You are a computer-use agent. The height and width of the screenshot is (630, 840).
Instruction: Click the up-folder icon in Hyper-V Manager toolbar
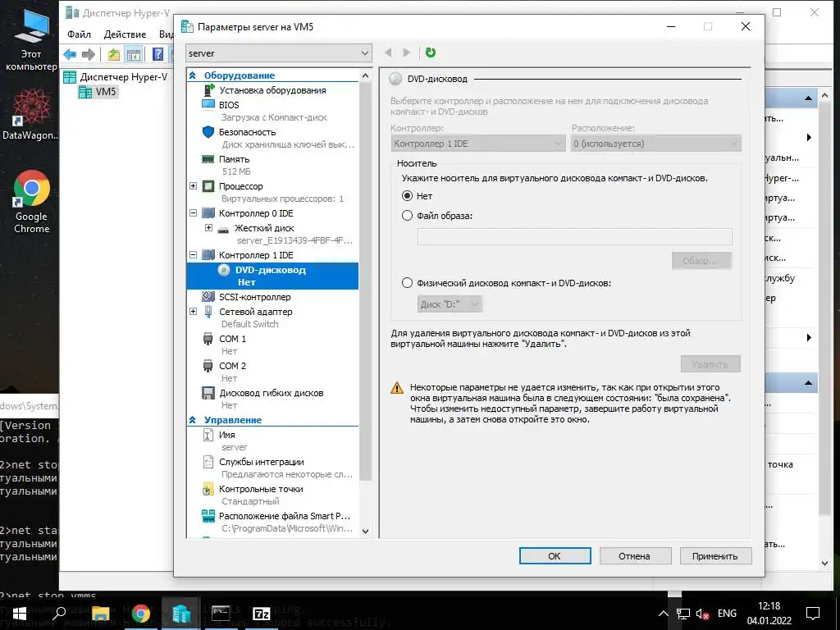[x=113, y=54]
